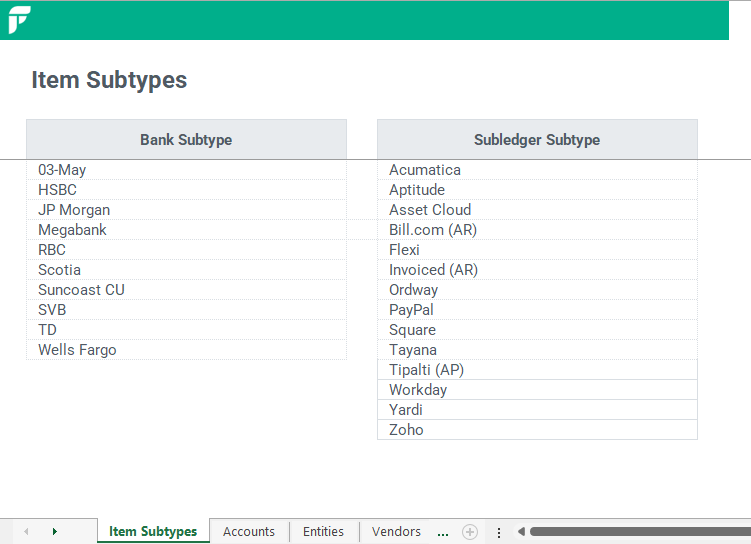The height and width of the screenshot is (544, 751).
Task: Click the FloQast logo icon in header
Action: [19, 20]
